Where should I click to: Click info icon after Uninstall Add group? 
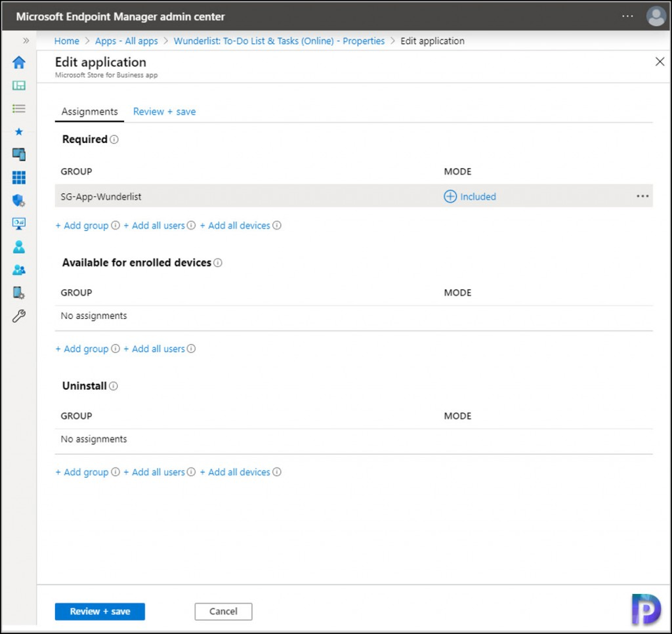click(115, 472)
